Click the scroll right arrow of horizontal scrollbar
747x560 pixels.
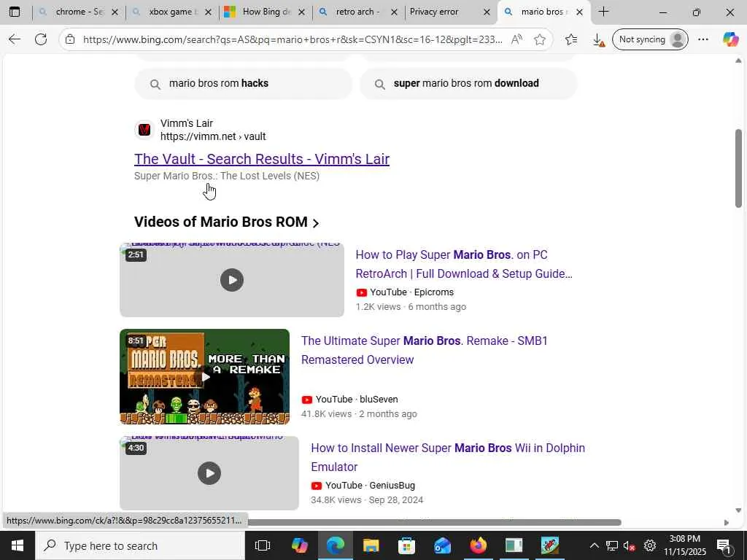point(727,522)
